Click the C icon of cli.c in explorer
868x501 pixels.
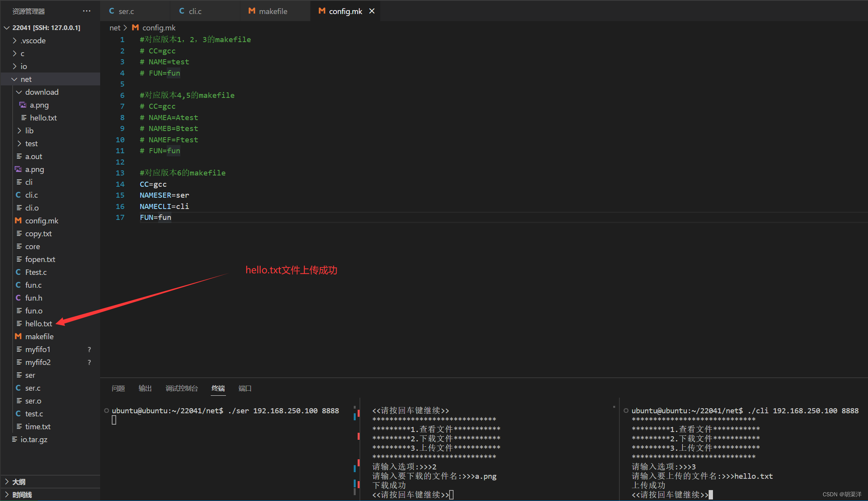tap(18, 195)
